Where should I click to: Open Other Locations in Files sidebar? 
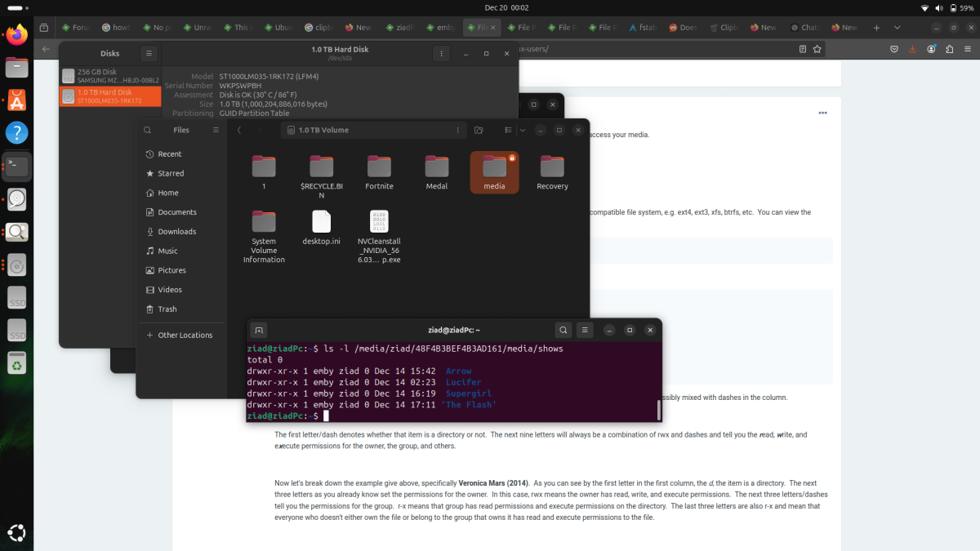pos(185,335)
